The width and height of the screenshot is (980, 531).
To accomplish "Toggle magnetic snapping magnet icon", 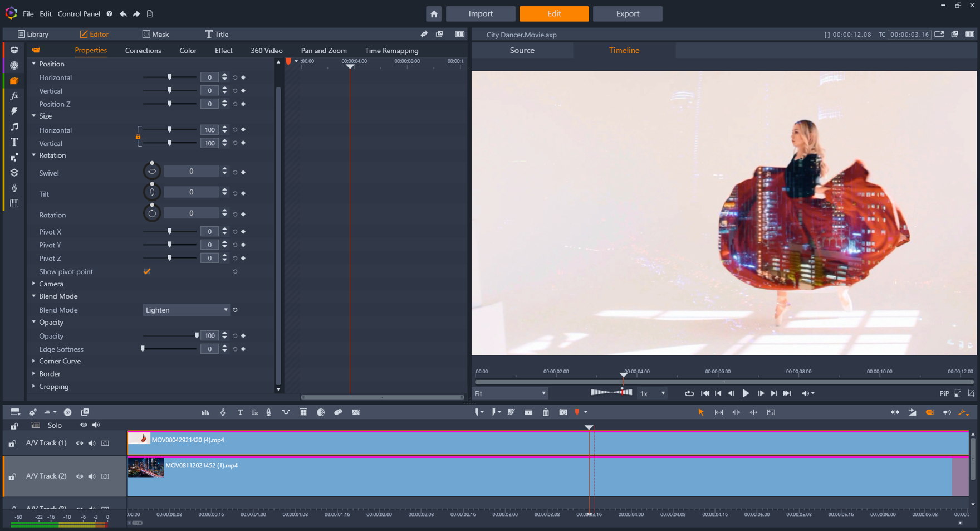I will pos(929,412).
